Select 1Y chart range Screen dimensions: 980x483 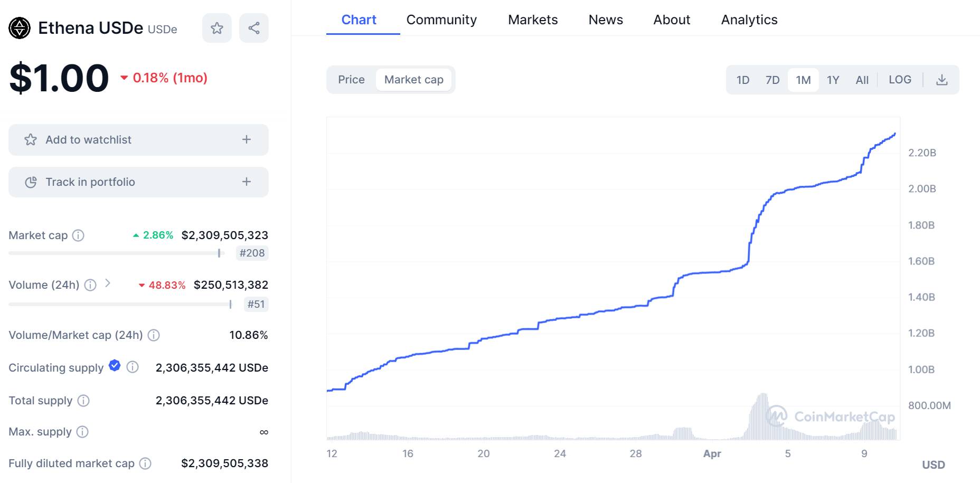tap(833, 80)
